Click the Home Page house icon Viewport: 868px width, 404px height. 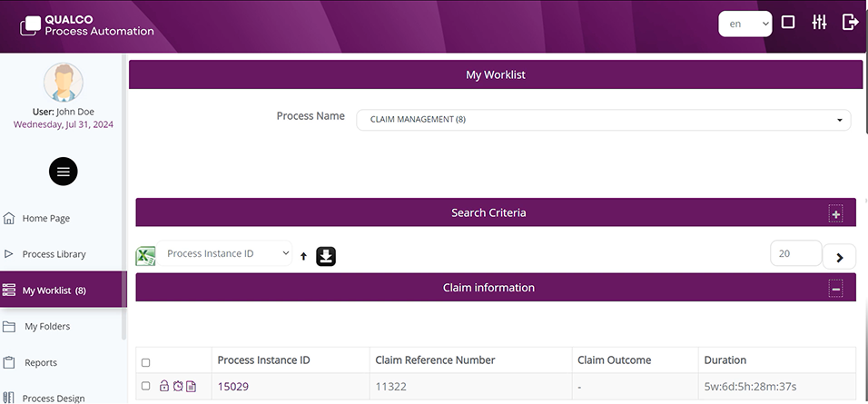click(9, 218)
